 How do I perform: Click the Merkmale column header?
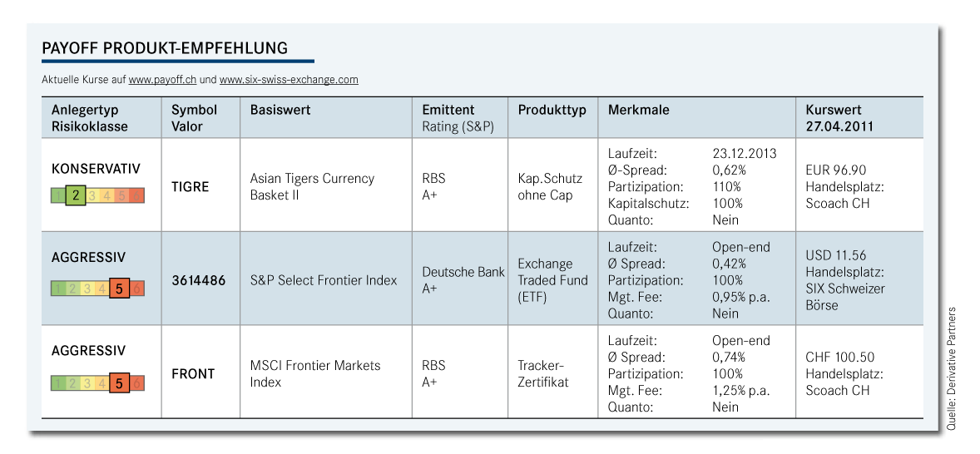[x=639, y=110]
